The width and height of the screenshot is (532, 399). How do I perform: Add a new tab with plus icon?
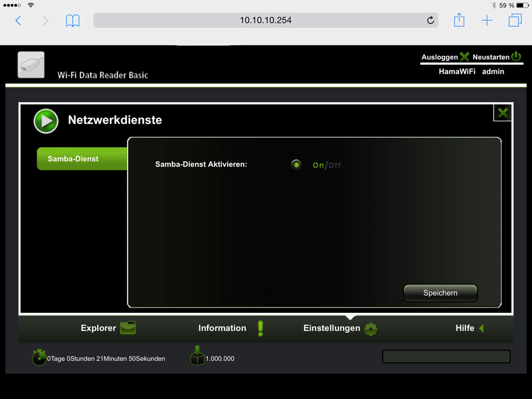pos(487,20)
